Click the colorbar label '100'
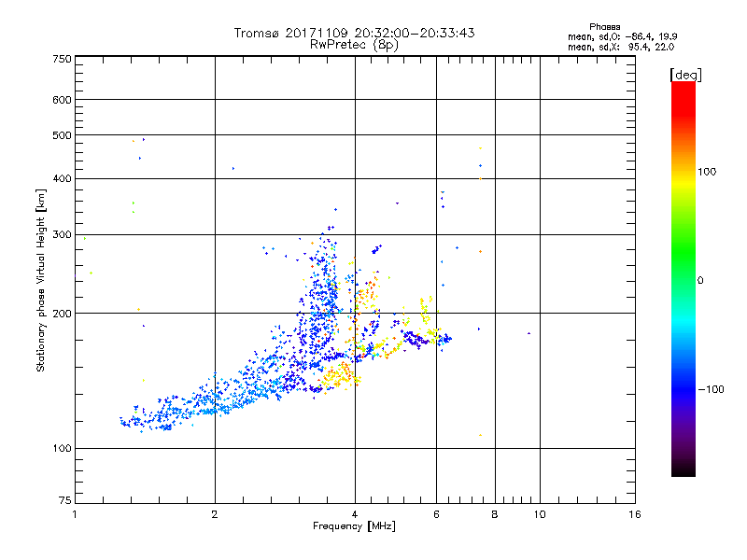 [707, 172]
